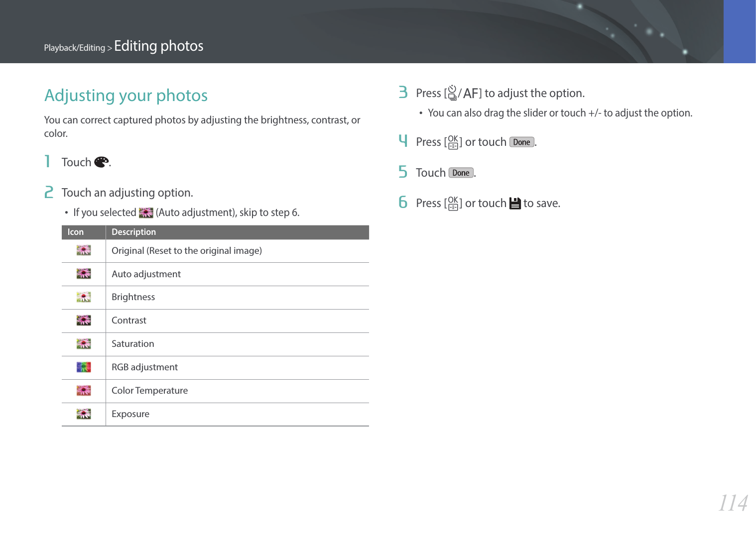Click the Description column header
This screenshot has width=756, height=535.
(134, 232)
